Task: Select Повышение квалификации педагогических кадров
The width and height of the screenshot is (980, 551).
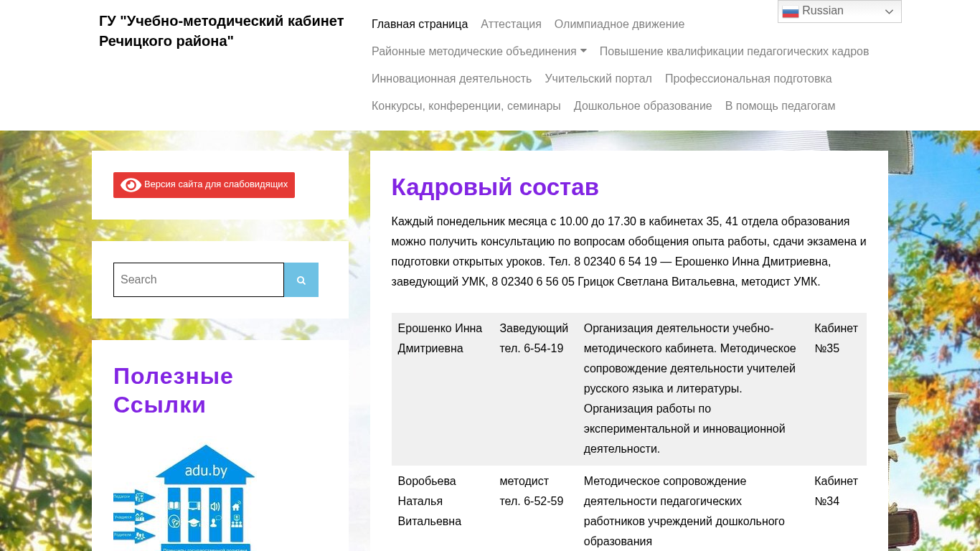Action: 734,52
